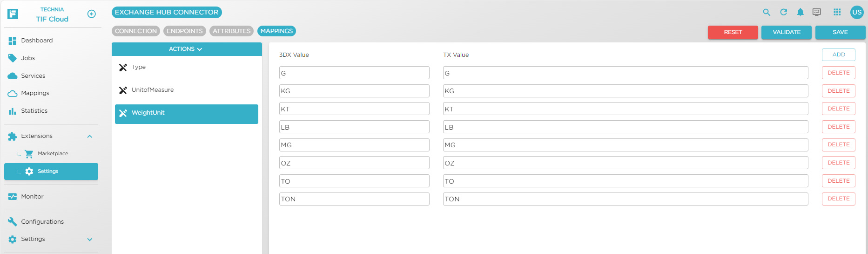This screenshot has width=868, height=254.
Task: Open the notifications bell
Action: 800,13
